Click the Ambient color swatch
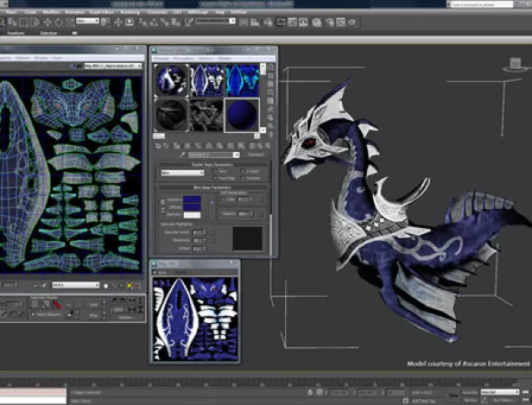 point(192,199)
